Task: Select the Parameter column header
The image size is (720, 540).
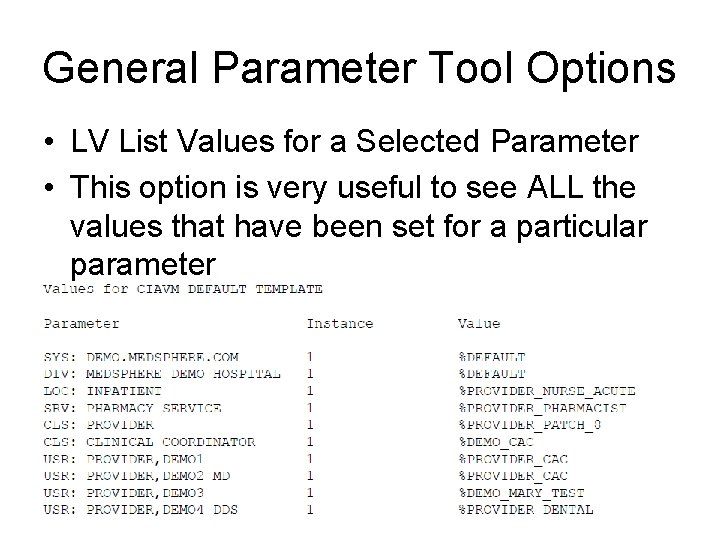Action: pyautogui.click(x=81, y=323)
